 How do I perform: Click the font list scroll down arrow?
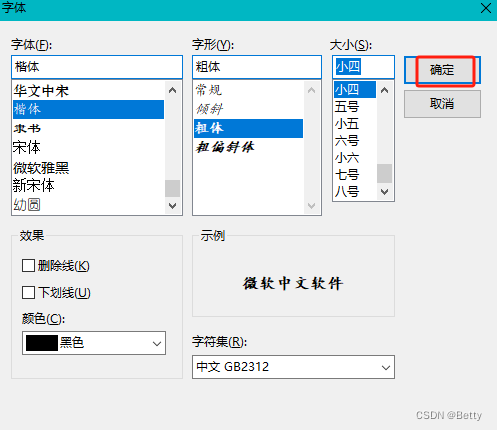click(x=172, y=206)
